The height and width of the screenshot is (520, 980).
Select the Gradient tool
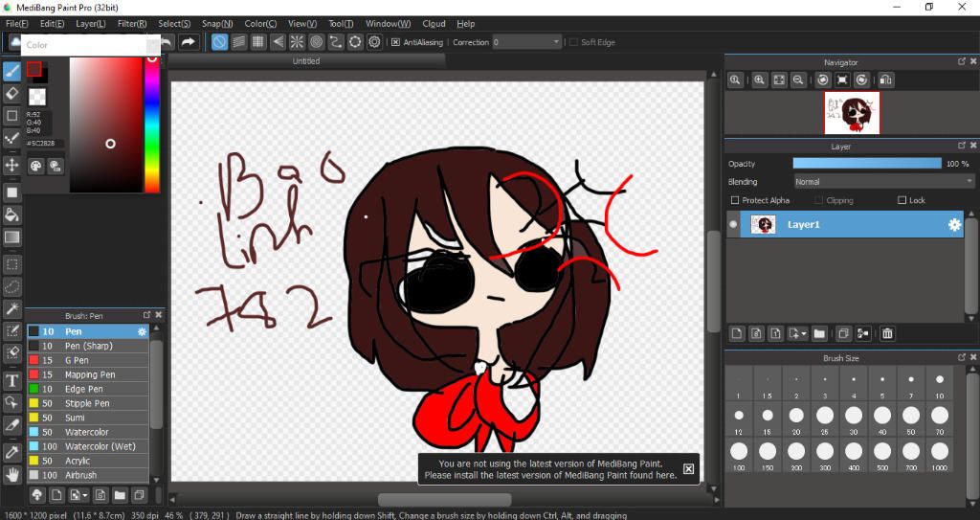click(11, 237)
